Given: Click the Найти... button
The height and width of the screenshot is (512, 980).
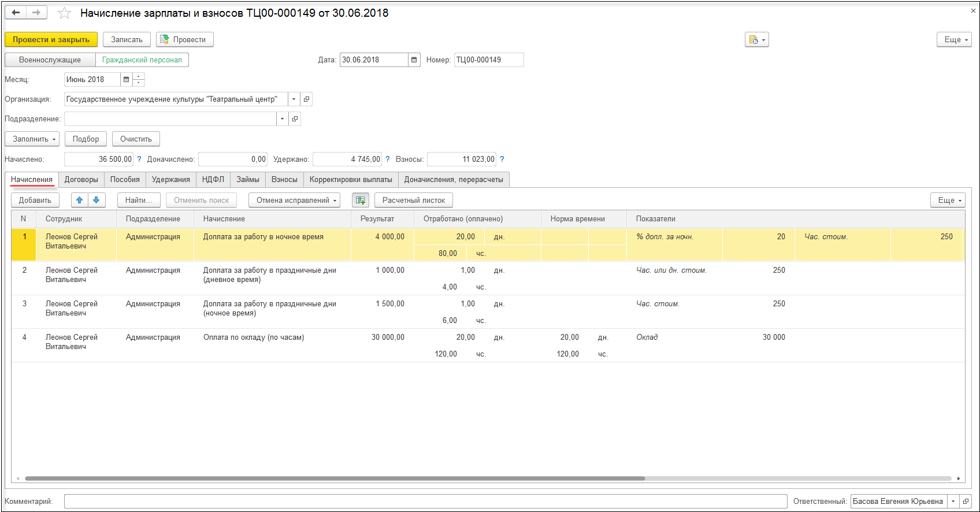Looking at the screenshot, I should click(x=139, y=200).
